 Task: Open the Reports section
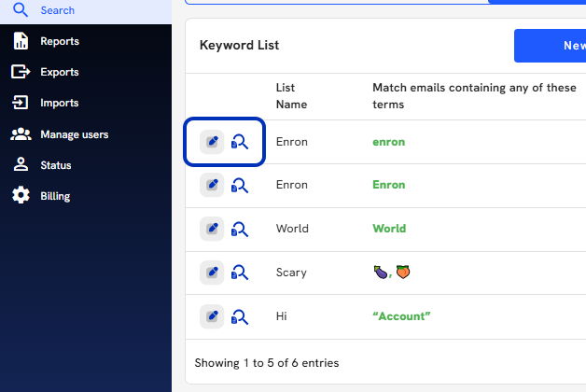click(x=60, y=41)
